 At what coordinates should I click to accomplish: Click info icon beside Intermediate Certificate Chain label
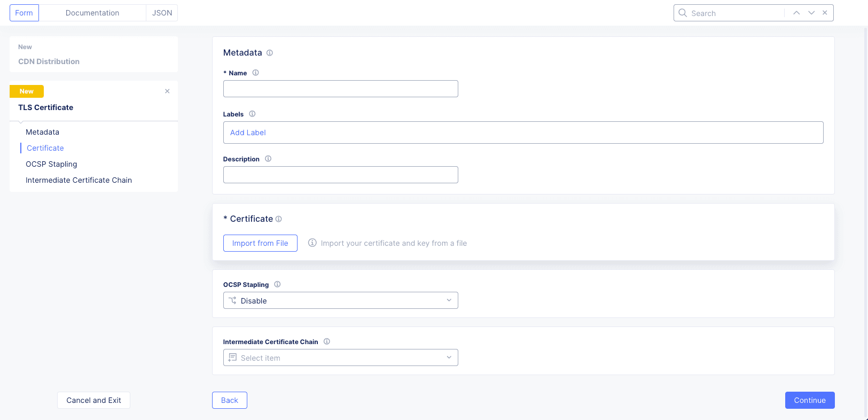(327, 341)
